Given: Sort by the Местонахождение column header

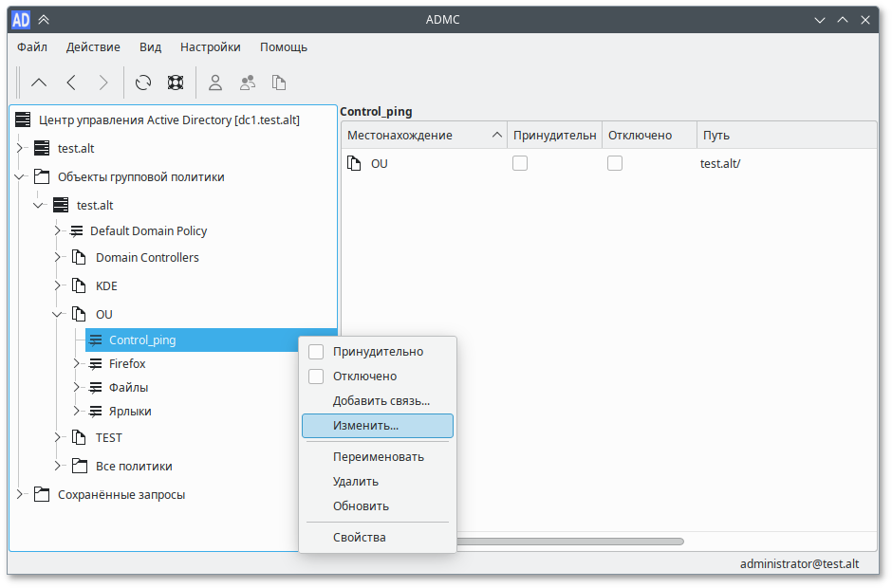Looking at the screenshot, I should pos(423,135).
